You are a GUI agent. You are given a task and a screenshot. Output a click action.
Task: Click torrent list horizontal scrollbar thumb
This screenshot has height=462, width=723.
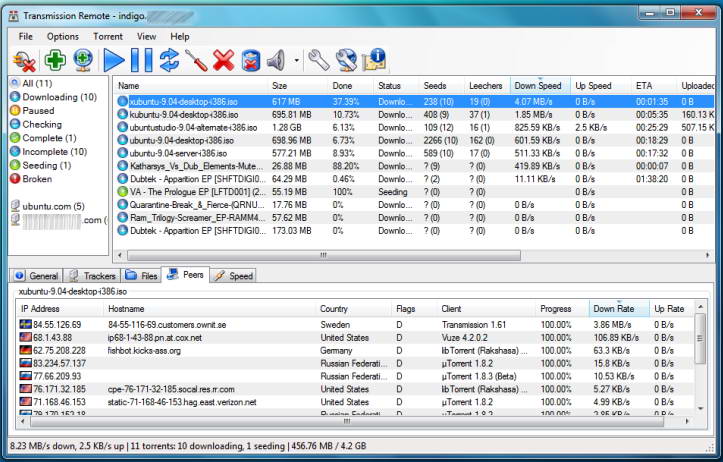[324, 255]
